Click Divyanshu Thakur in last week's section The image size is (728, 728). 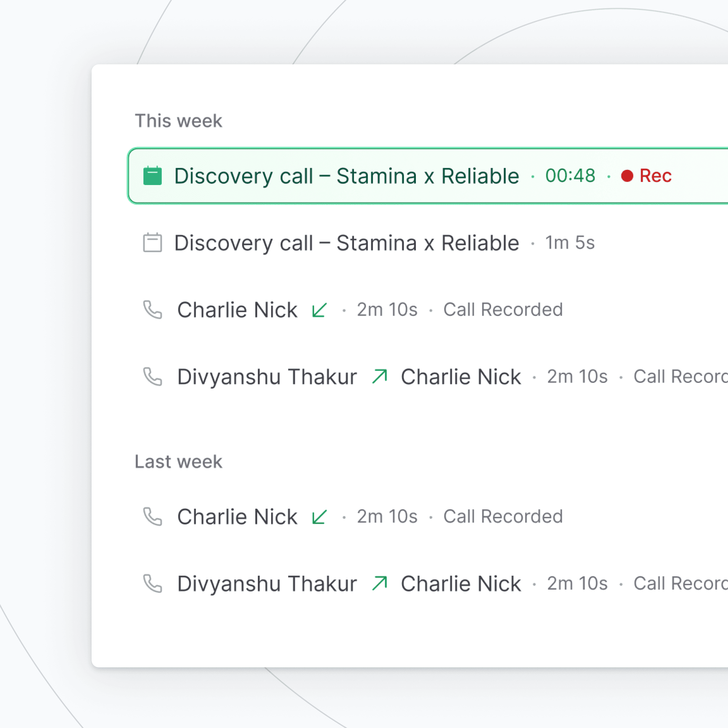coord(267,583)
